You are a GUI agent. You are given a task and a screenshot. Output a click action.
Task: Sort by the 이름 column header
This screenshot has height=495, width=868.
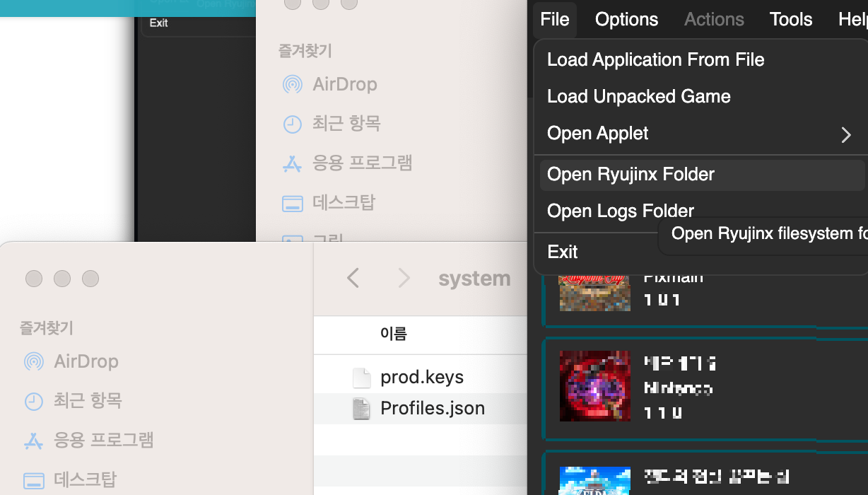coord(394,334)
